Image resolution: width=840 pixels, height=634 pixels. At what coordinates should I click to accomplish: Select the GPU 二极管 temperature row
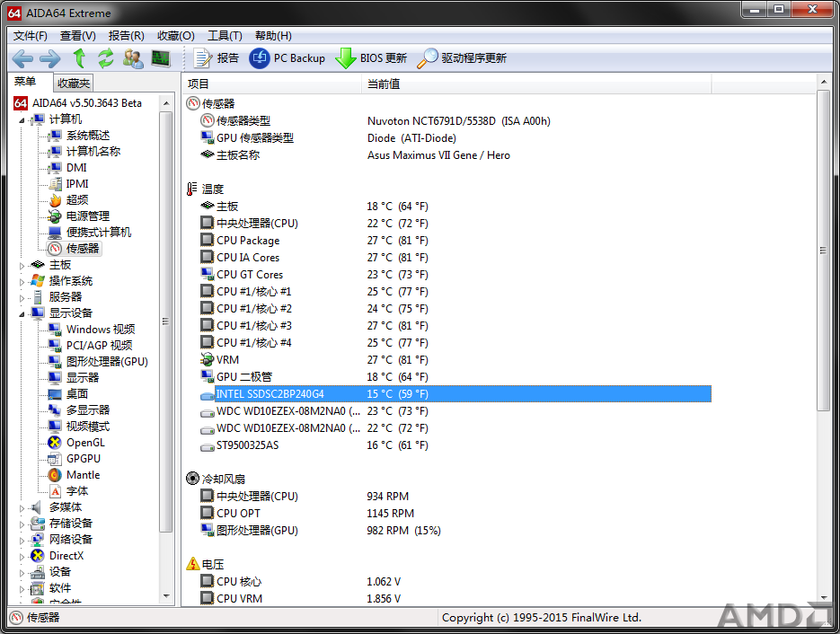point(455,377)
